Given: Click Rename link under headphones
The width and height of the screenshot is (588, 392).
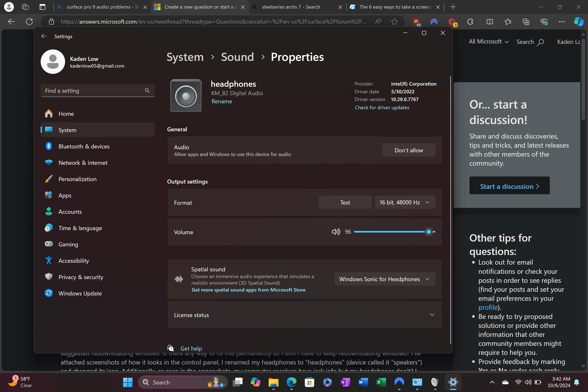Looking at the screenshot, I should (222, 101).
